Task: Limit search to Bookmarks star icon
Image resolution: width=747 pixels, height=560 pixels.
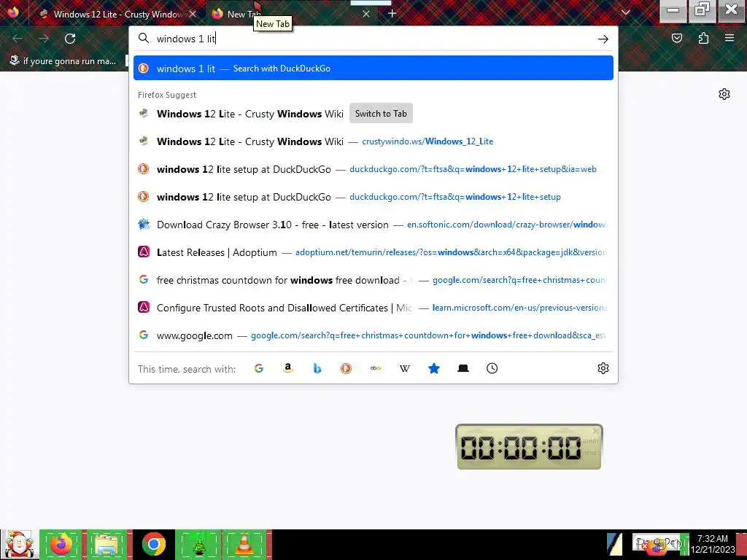Action: tap(434, 368)
